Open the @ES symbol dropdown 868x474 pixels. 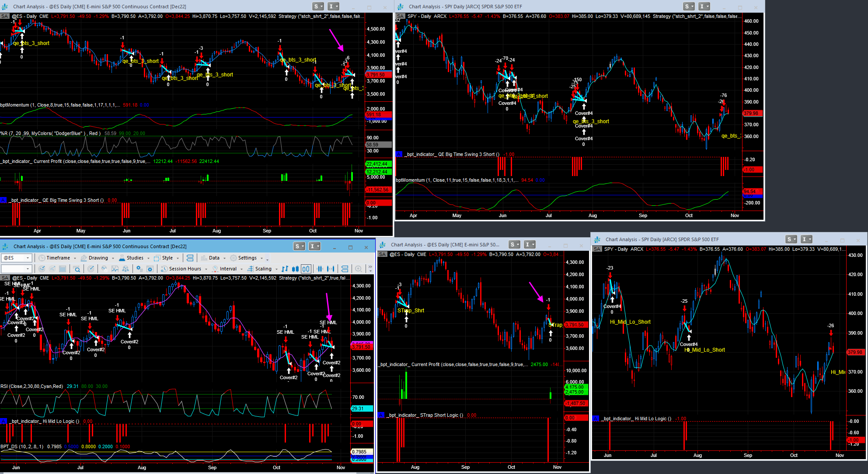coord(28,258)
